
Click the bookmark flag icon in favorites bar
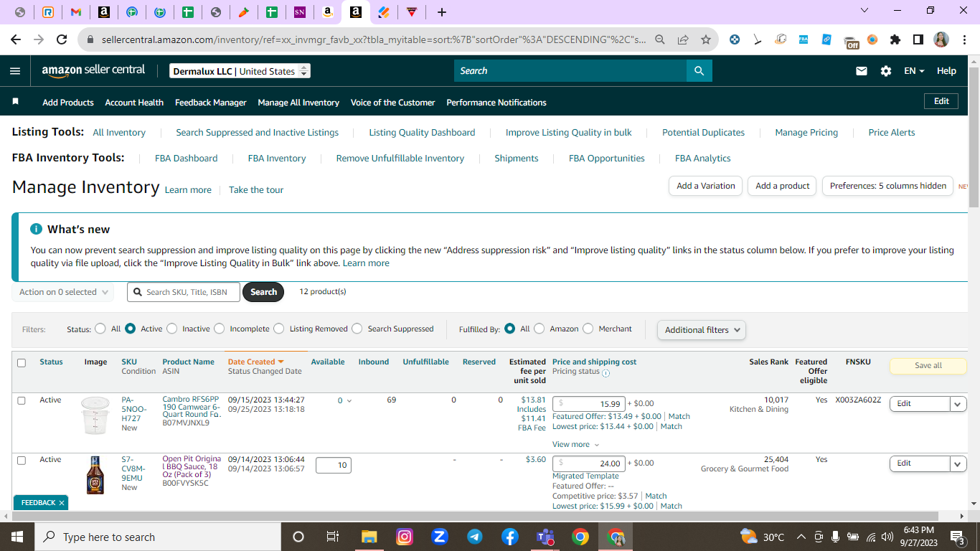tap(15, 102)
